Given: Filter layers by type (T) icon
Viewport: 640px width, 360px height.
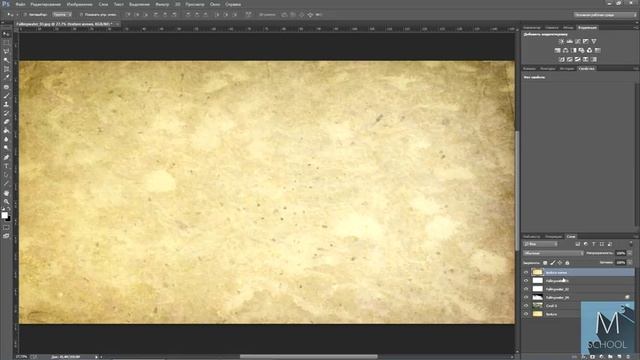Looking at the screenshot, I should pyautogui.click(x=594, y=244).
